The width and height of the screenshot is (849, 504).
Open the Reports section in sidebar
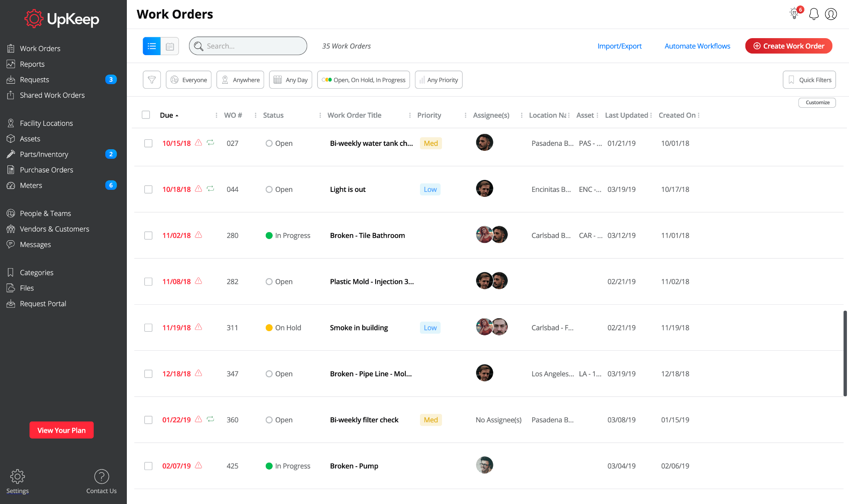[x=32, y=64]
